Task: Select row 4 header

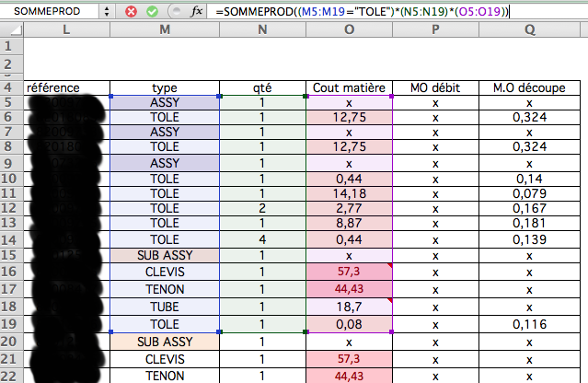Action: coord(12,87)
